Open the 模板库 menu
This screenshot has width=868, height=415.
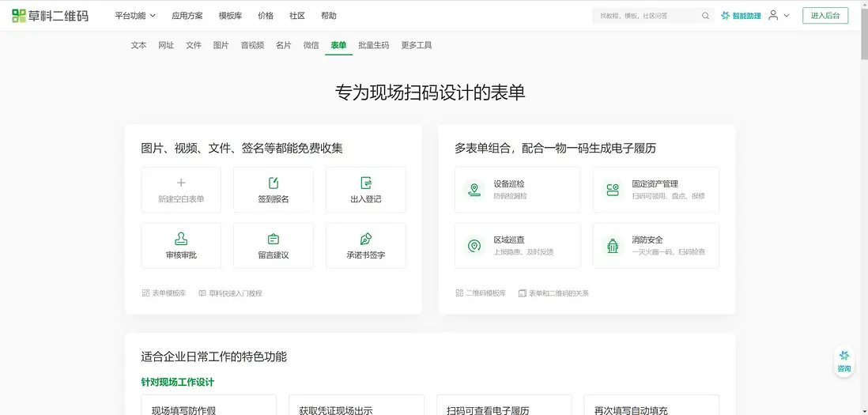tap(230, 16)
